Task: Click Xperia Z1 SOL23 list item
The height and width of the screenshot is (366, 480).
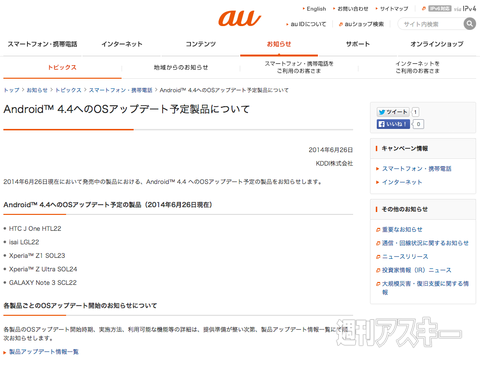Action: pos(37,256)
